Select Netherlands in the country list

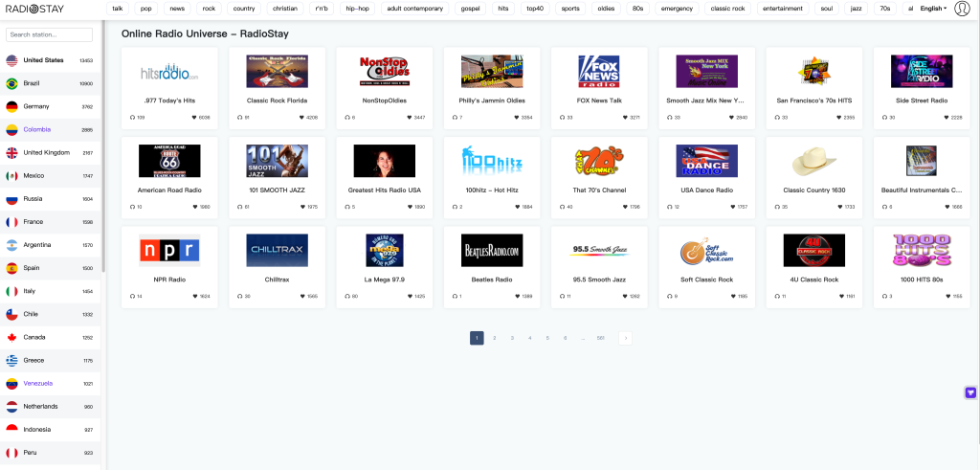pos(50,407)
